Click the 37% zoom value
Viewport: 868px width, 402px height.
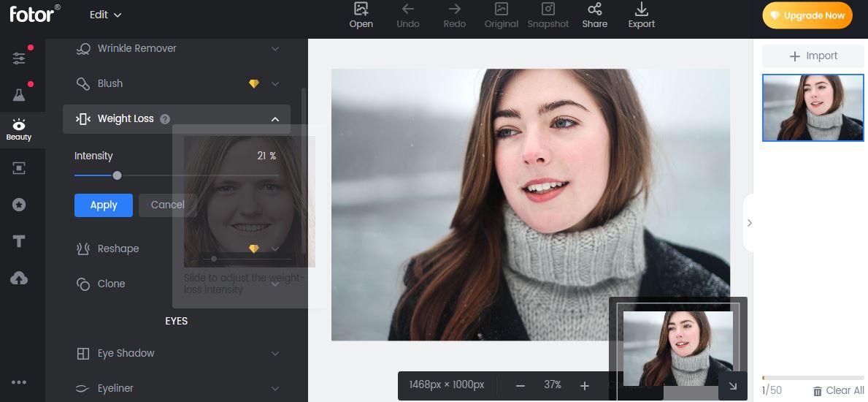coord(553,384)
